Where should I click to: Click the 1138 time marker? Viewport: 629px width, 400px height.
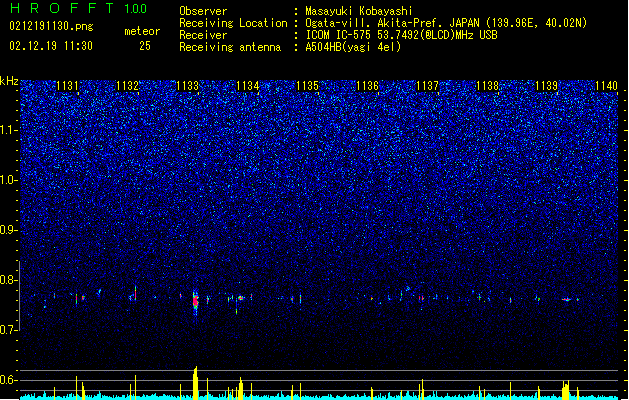(487, 86)
